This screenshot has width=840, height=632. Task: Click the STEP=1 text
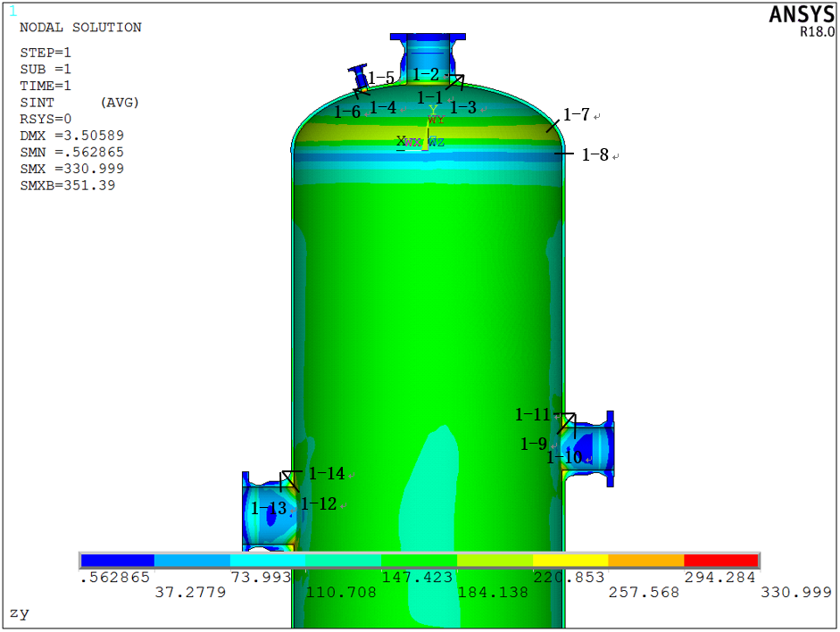pyautogui.click(x=46, y=53)
